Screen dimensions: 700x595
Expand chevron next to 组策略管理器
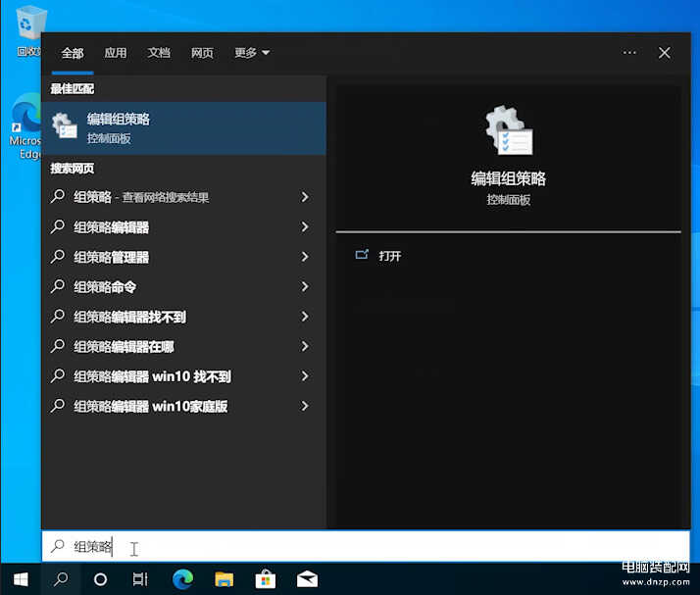[305, 257]
